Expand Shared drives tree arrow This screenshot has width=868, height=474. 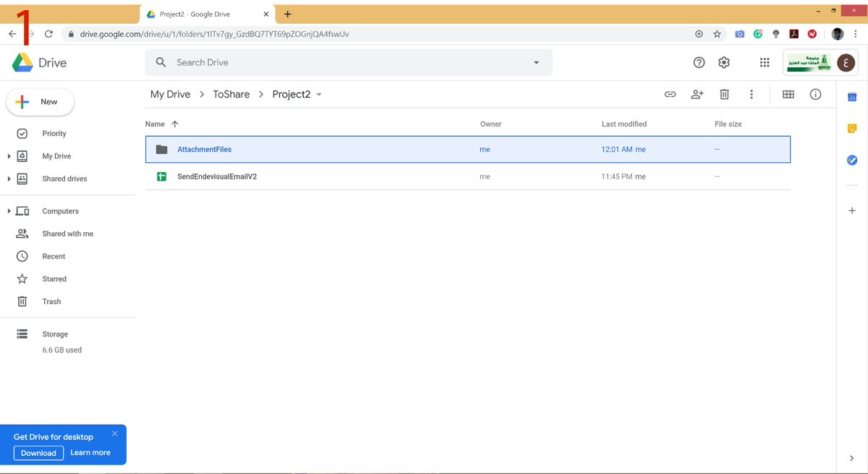pyautogui.click(x=9, y=179)
